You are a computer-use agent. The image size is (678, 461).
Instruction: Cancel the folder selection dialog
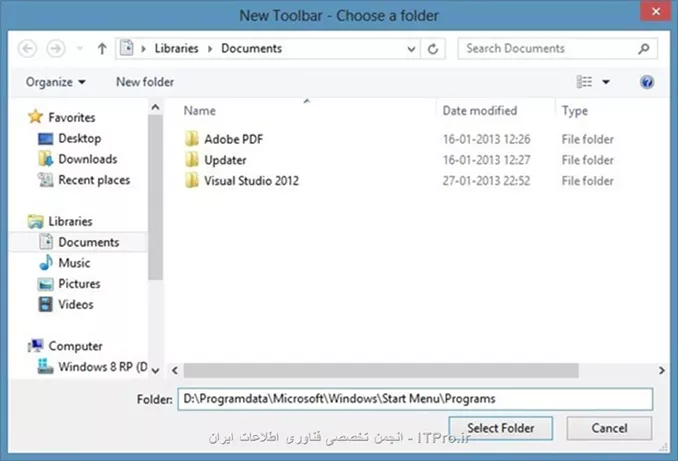coord(609,428)
